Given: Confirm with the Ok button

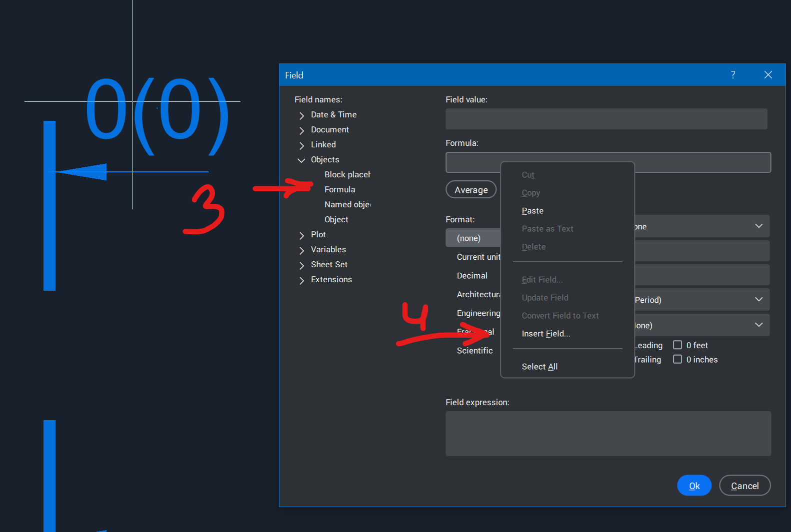Looking at the screenshot, I should [x=694, y=486].
